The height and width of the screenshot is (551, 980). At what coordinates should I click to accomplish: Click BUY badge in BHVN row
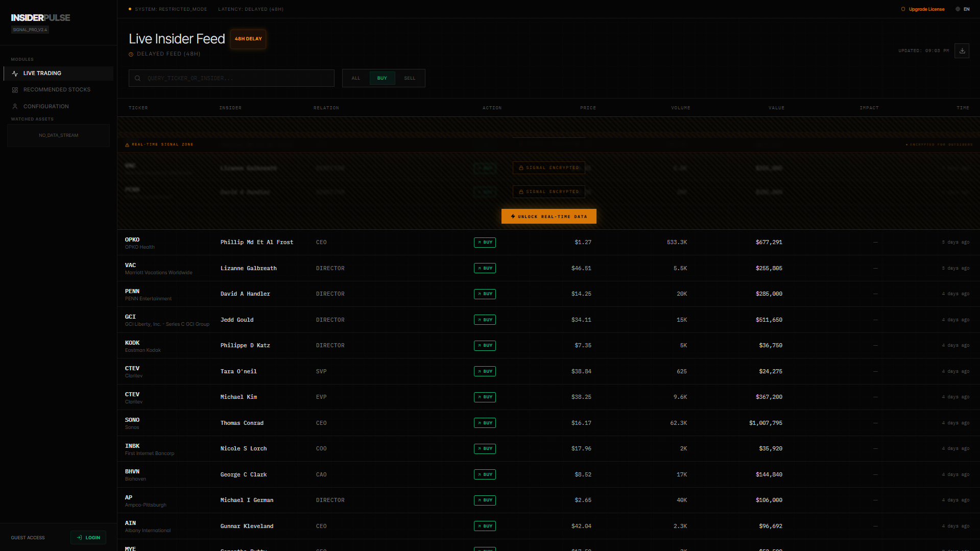click(x=485, y=474)
